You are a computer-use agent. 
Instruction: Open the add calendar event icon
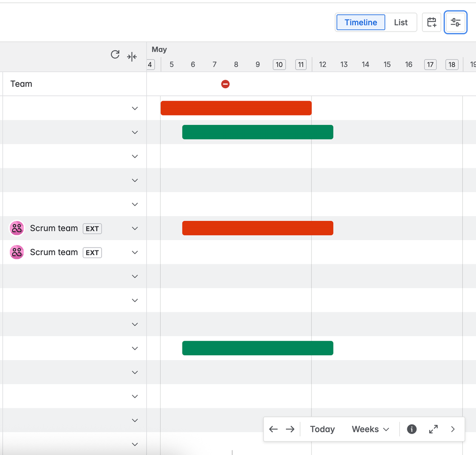pos(431,22)
